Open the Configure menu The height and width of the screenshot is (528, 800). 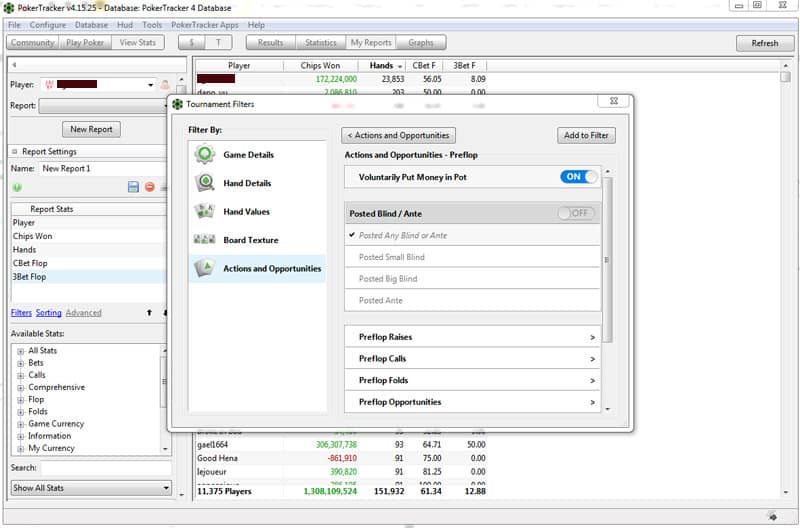coord(47,24)
